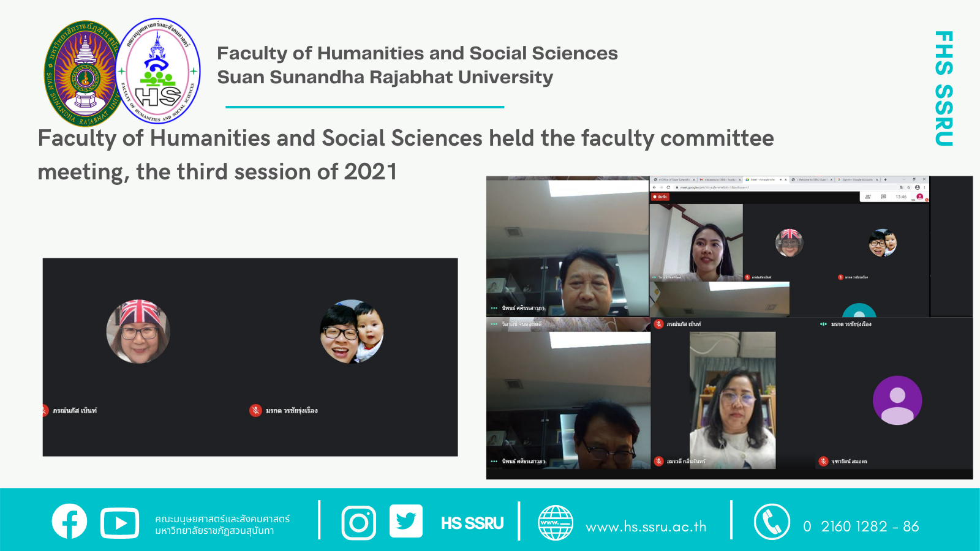Screen dimensions: 980x551
Task: Click the Facebook icon in the footer
Action: (69, 522)
